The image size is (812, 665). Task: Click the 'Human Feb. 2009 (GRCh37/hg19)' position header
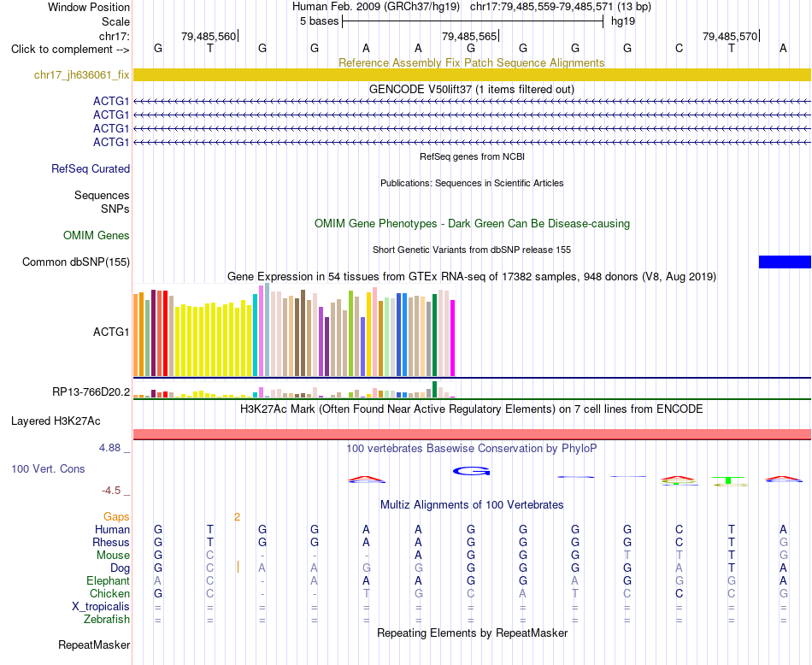pos(376,7)
